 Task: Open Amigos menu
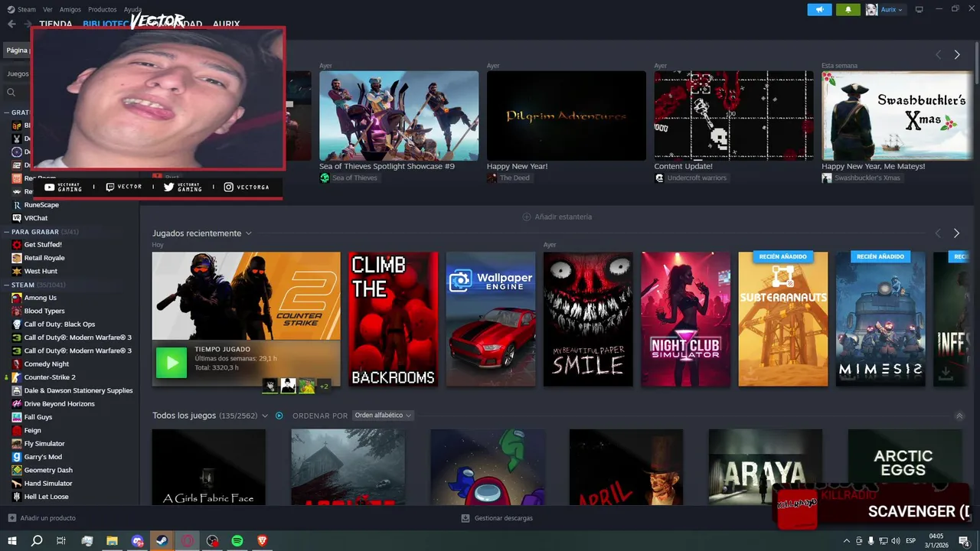coord(70,9)
